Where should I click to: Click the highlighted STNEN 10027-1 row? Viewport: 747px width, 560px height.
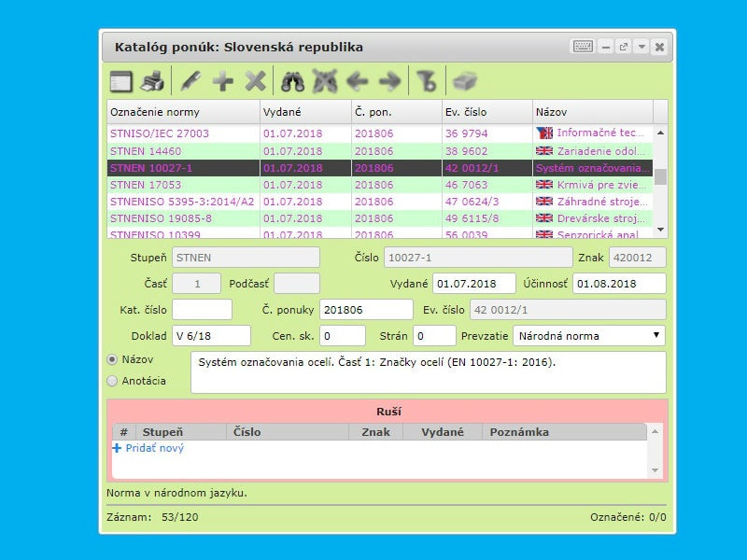(x=380, y=168)
